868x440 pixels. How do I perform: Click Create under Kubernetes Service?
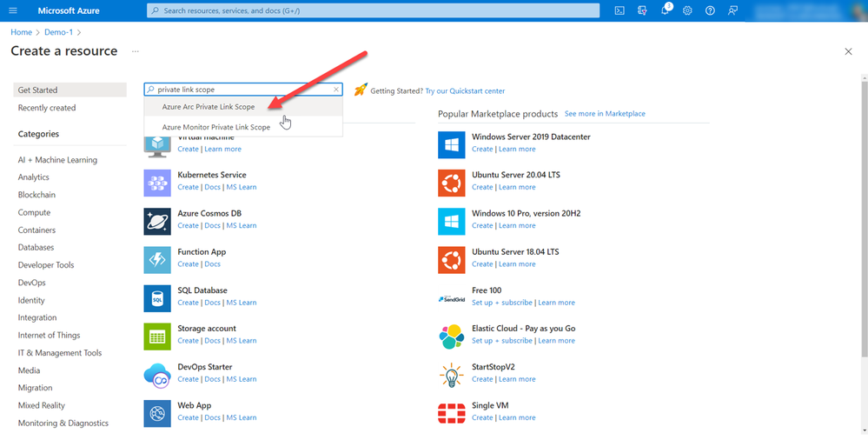[189, 187]
